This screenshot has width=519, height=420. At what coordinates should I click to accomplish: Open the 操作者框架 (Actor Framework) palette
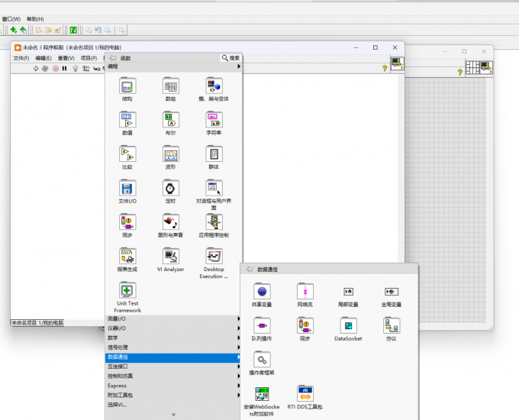point(262,360)
